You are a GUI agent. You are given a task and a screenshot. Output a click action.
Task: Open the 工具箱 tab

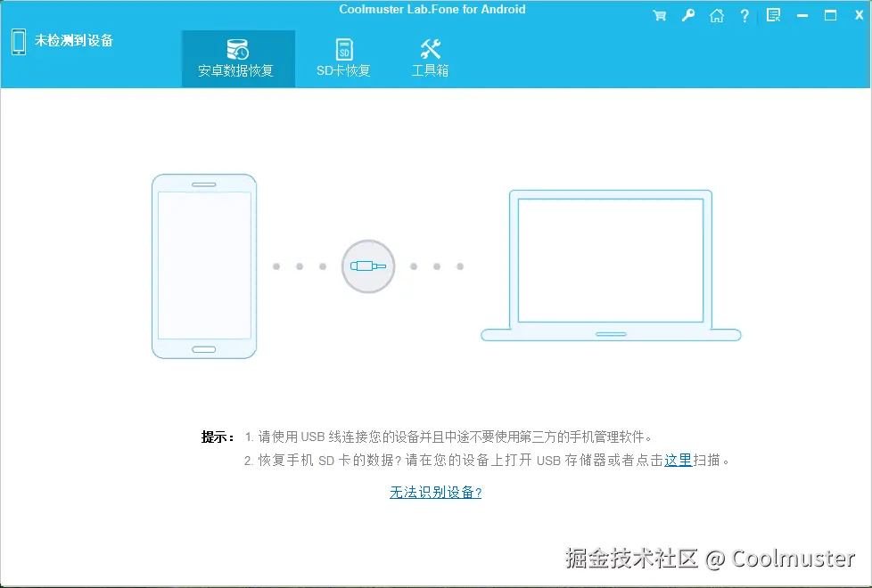[430, 59]
